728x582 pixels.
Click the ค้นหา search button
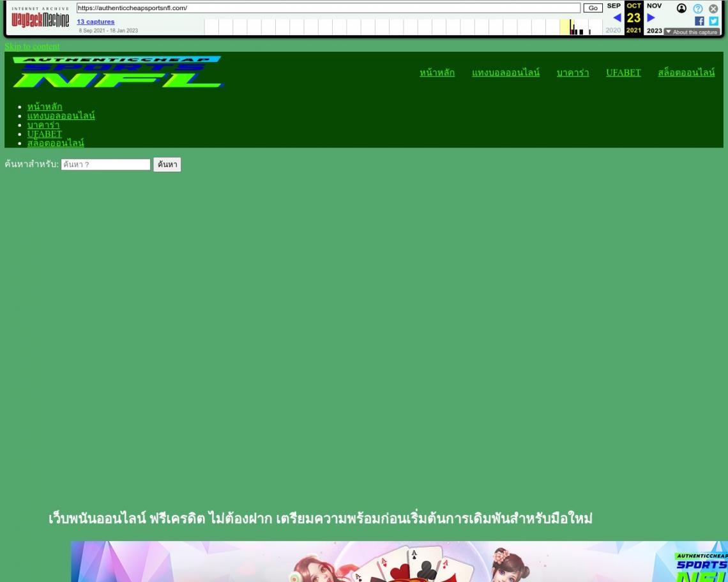click(167, 164)
